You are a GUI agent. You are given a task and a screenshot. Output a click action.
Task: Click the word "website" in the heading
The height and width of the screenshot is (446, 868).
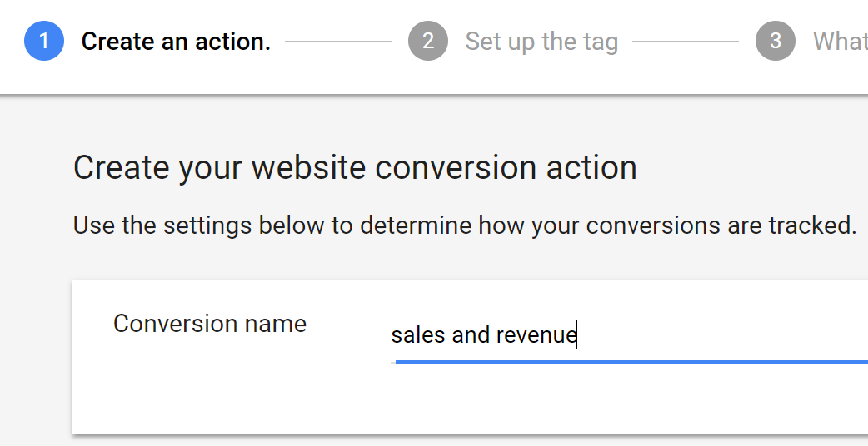coord(308,168)
